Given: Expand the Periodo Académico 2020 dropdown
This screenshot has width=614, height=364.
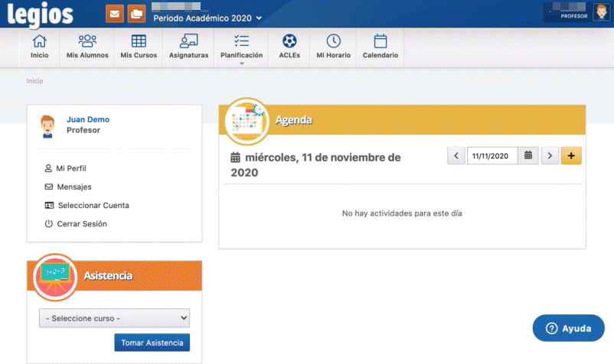Looking at the screenshot, I should 207,18.
